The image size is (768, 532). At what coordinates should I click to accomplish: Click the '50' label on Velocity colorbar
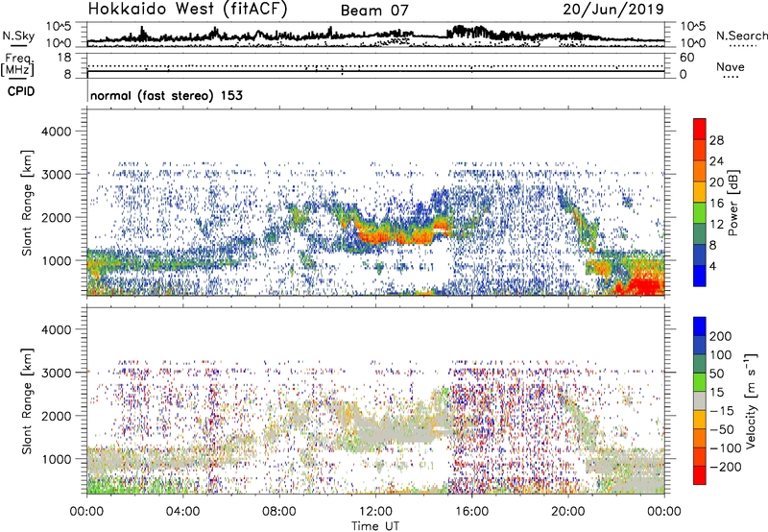click(x=716, y=374)
